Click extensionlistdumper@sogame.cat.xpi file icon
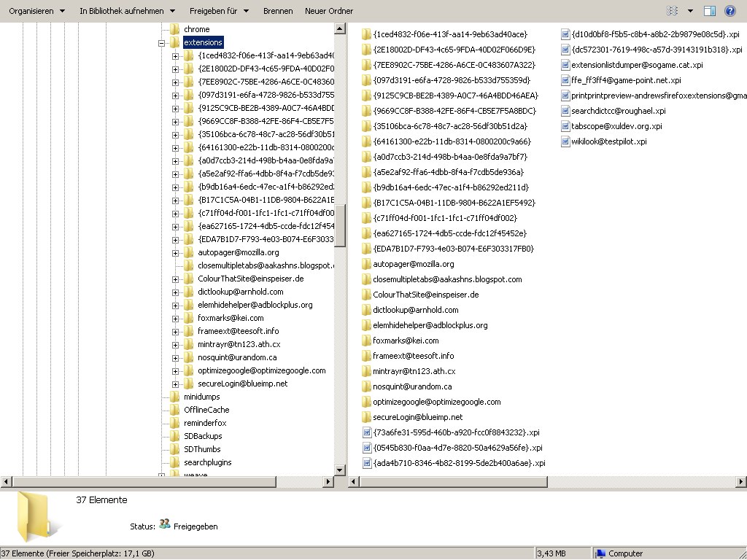This screenshot has height=560, width=747. click(565, 65)
